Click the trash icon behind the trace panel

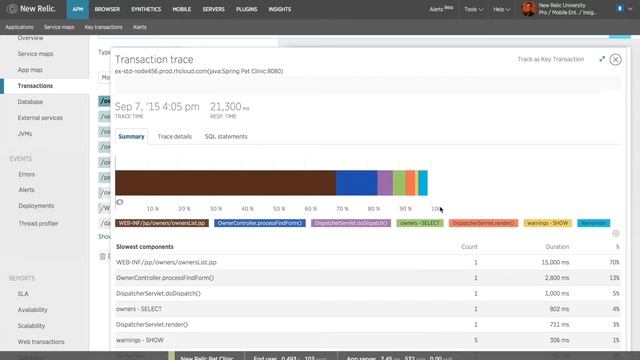click(x=102, y=256)
